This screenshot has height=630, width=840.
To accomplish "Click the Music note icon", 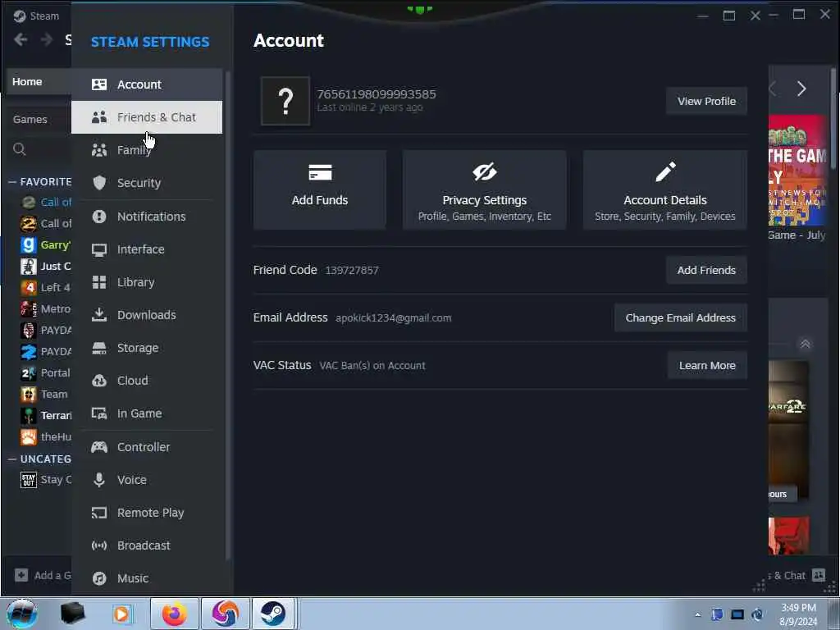I will click(99, 578).
